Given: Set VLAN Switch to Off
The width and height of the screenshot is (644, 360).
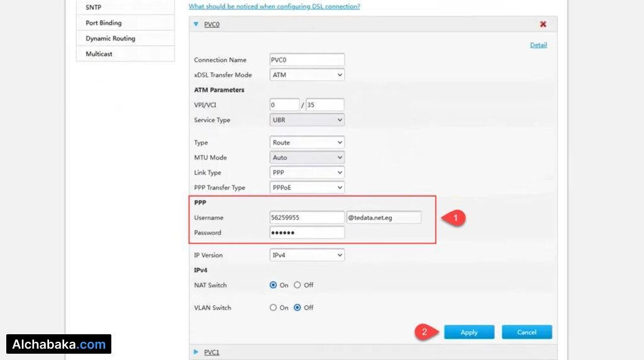Looking at the screenshot, I should tap(297, 308).
